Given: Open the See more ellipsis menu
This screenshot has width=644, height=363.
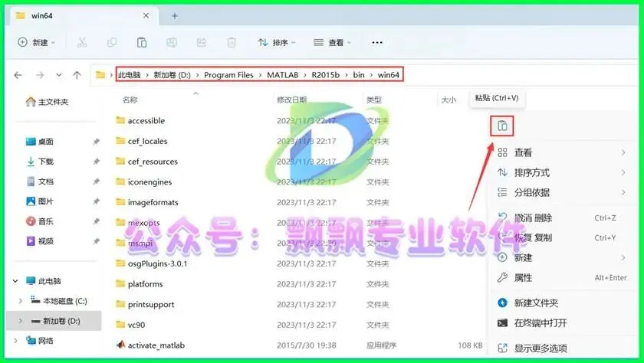Looking at the screenshot, I should pos(377,42).
